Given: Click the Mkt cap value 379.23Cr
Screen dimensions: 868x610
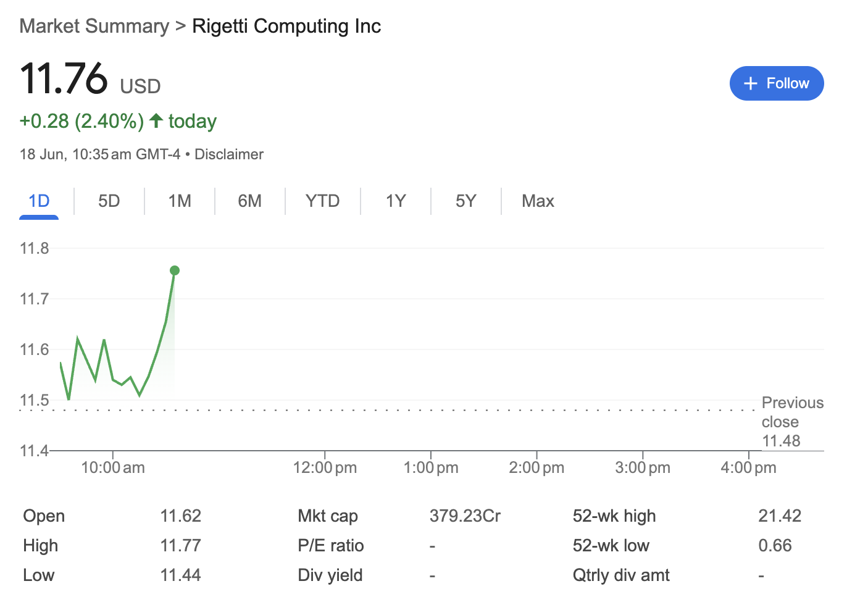Looking at the screenshot, I should 465,516.
